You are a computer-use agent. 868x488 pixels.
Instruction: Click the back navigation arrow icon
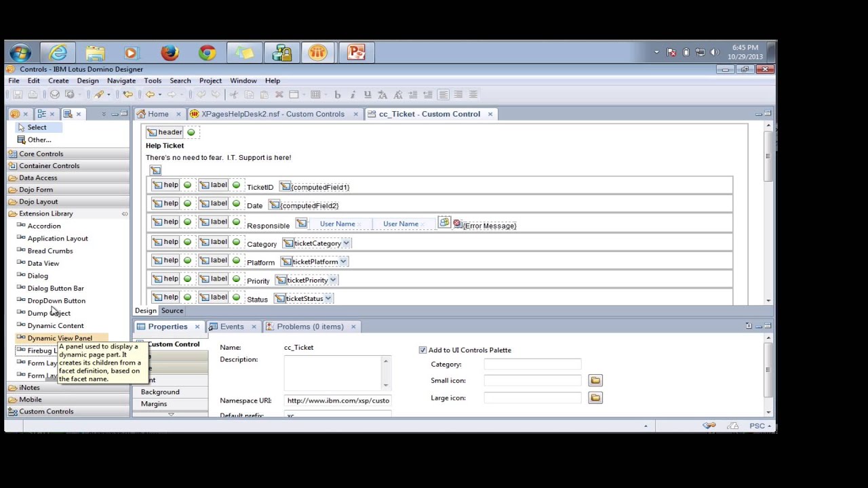pos(150,95)
